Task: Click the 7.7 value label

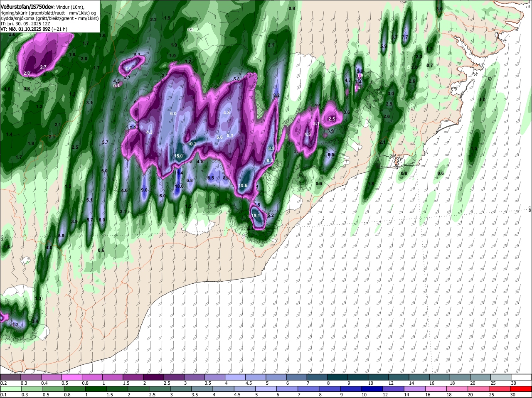Action: point(405,37)
